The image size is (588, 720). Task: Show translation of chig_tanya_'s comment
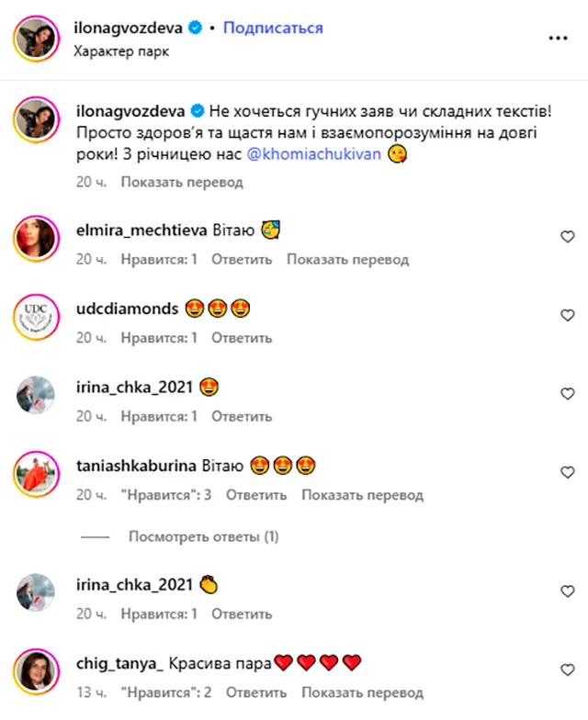362,692
